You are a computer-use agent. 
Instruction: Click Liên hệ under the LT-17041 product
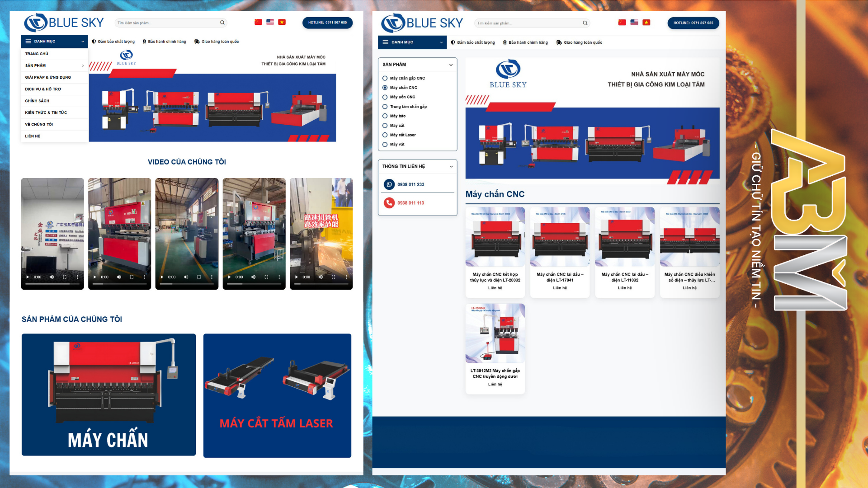560,288
